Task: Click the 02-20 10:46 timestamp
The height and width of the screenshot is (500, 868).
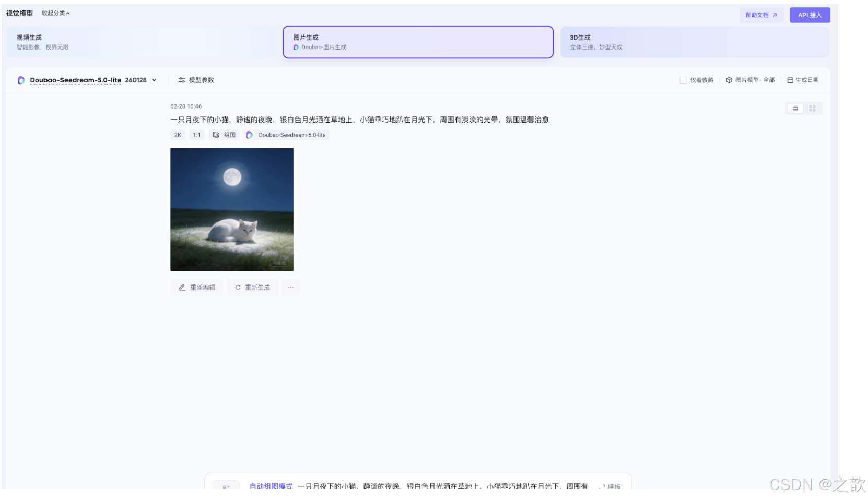Action: [186, 106]
